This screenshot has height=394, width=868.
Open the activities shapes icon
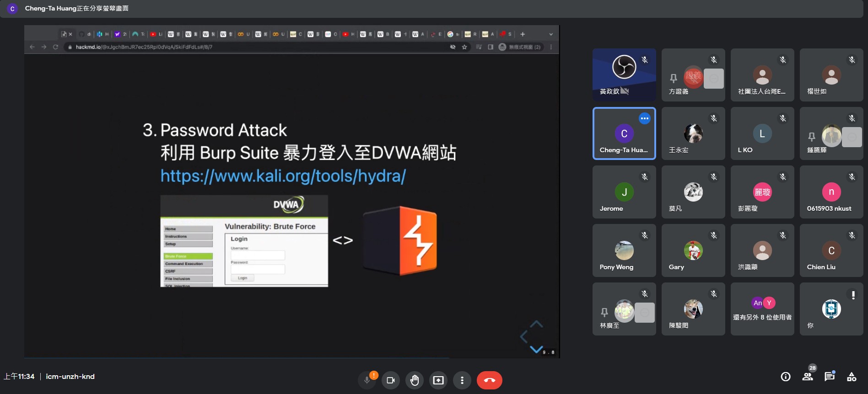852,377
